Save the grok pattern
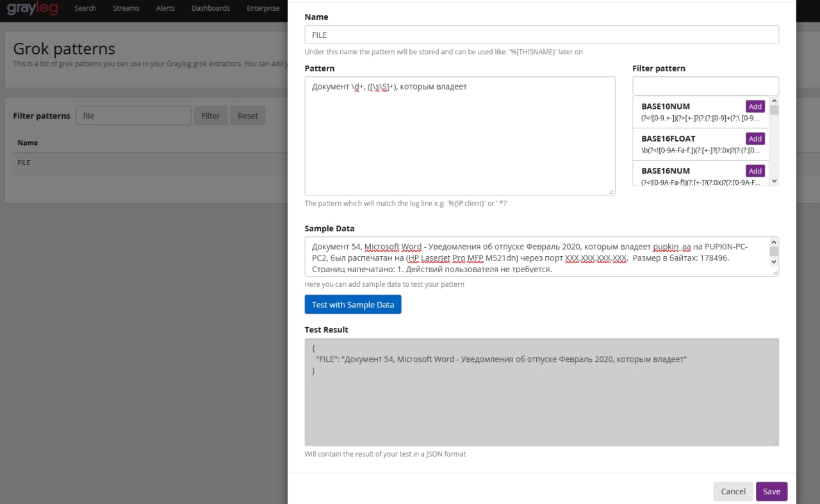 (771, 491)
